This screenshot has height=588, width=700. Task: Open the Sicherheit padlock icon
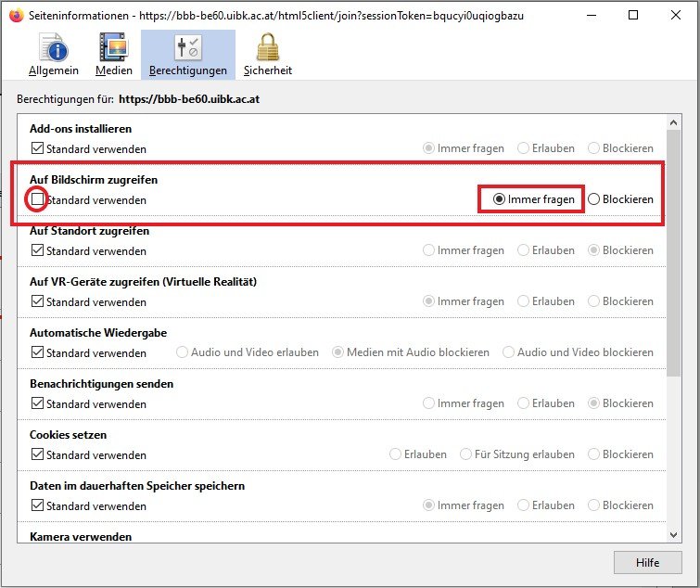[x=268, y=46]
